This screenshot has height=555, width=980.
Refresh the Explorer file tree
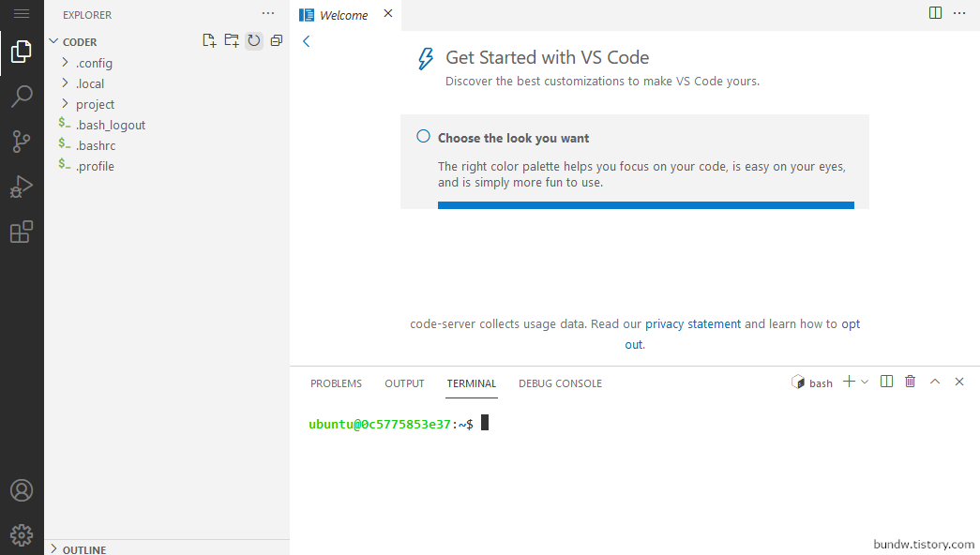point(254,41)
